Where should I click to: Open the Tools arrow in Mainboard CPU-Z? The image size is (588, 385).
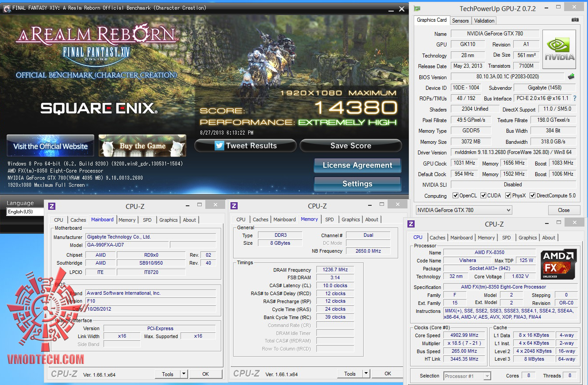click(184, 374)
